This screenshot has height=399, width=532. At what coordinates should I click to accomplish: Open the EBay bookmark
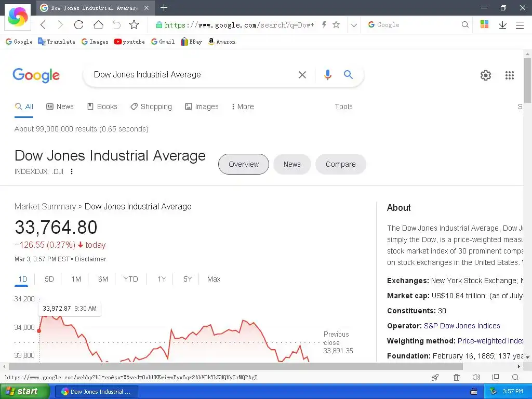pyautogui.click(x=191, y=42)
